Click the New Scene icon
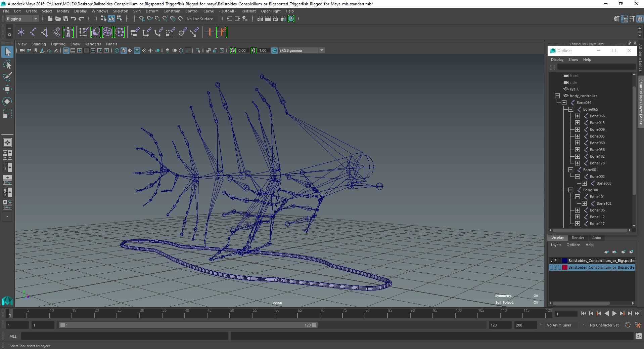The width and height of the screenshot is (644, 349). click(50, 19)
